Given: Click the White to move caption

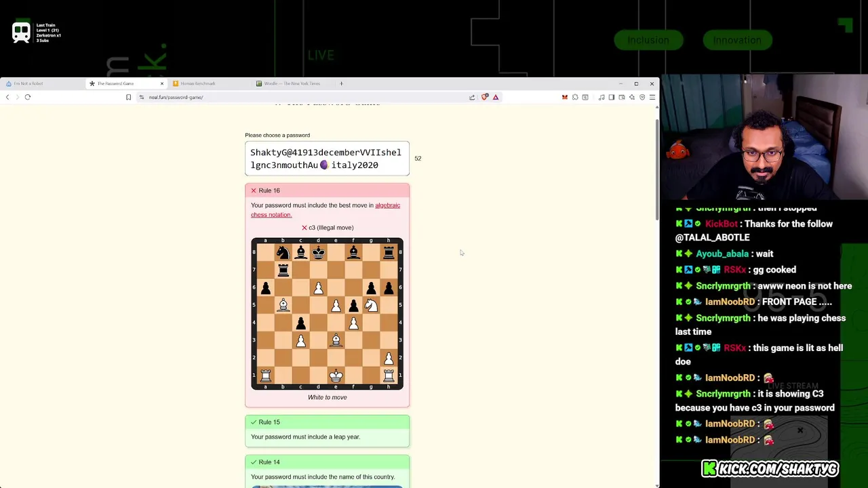Looking at the screenshot, I should click(x=327, y=397).
